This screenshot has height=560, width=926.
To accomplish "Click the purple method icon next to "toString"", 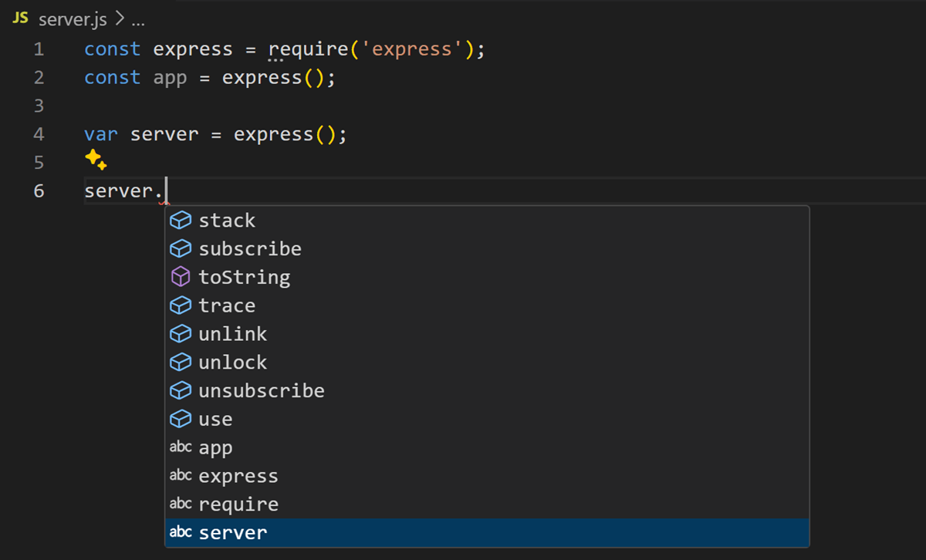I will (180, 276).
